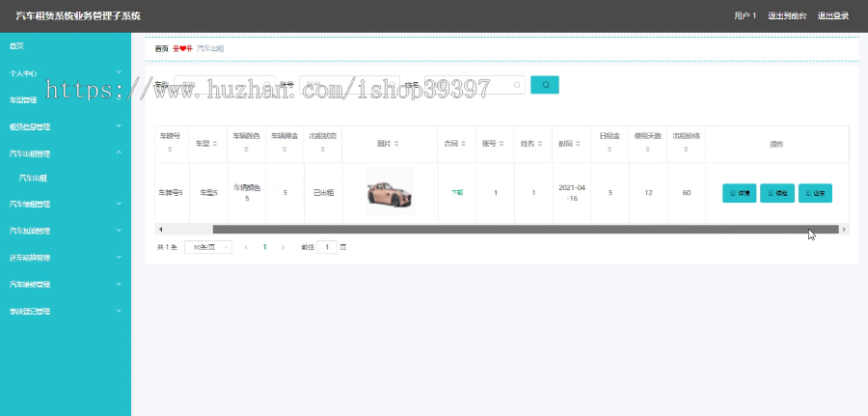Sort the table by the 出租状态 column arrows
The image size is (868, 416).
322,150
